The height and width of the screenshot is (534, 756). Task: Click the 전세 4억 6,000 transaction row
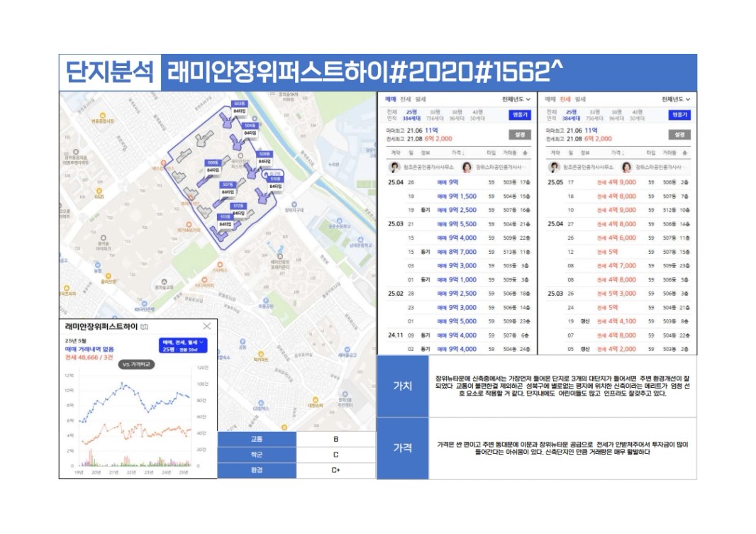(618, 238)
